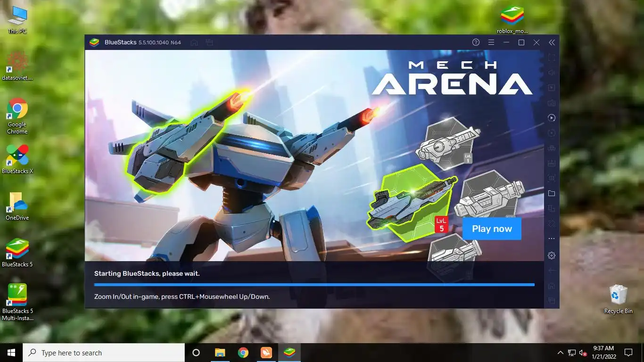
Task: Click the network icon in system tray
Action: [572, 353]
